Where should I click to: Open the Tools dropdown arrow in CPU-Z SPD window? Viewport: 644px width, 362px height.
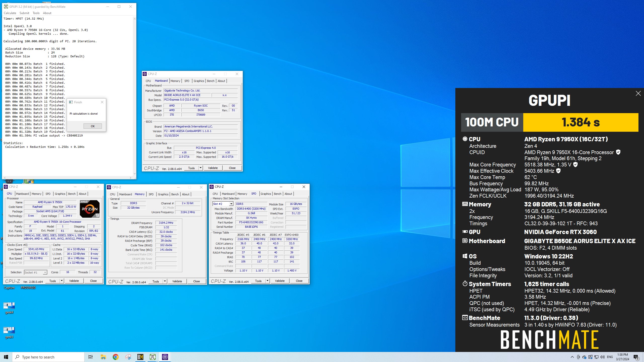(x=267, y=281)
